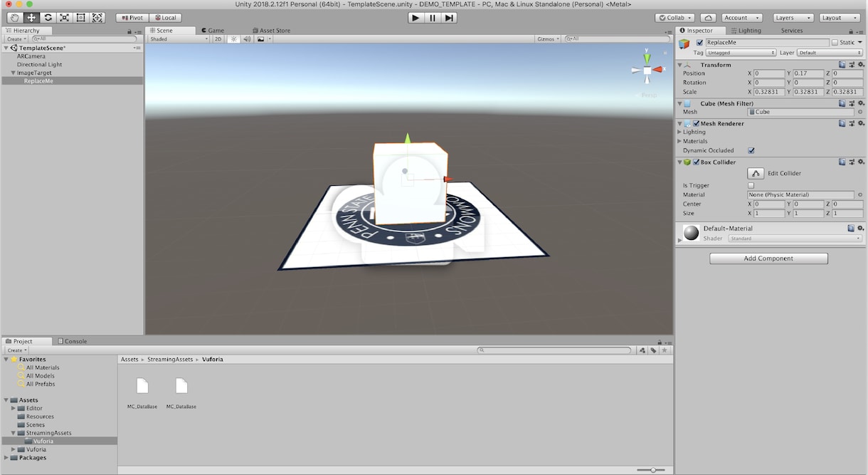
Task: Open the Shaded draw mode dropdown
Action: click(x=179, y=39)
